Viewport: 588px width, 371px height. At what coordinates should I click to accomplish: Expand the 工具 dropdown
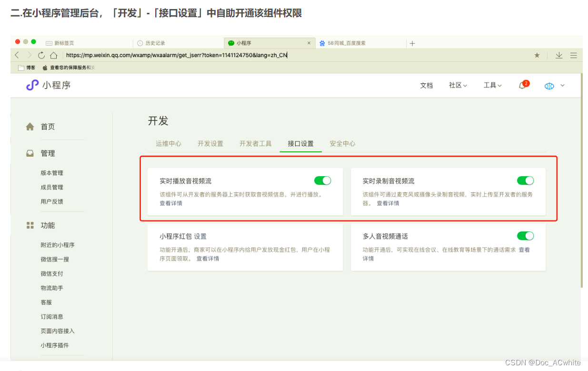[493, 85]
